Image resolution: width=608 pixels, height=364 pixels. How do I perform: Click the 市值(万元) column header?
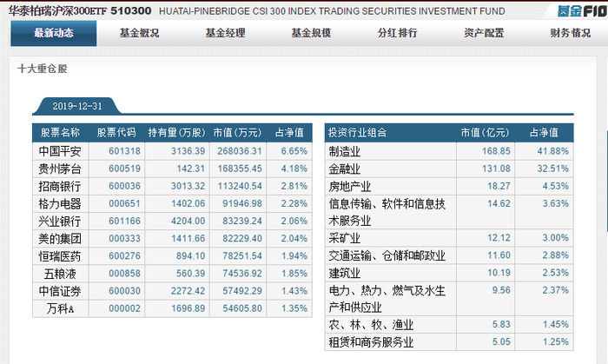[237, 133]
